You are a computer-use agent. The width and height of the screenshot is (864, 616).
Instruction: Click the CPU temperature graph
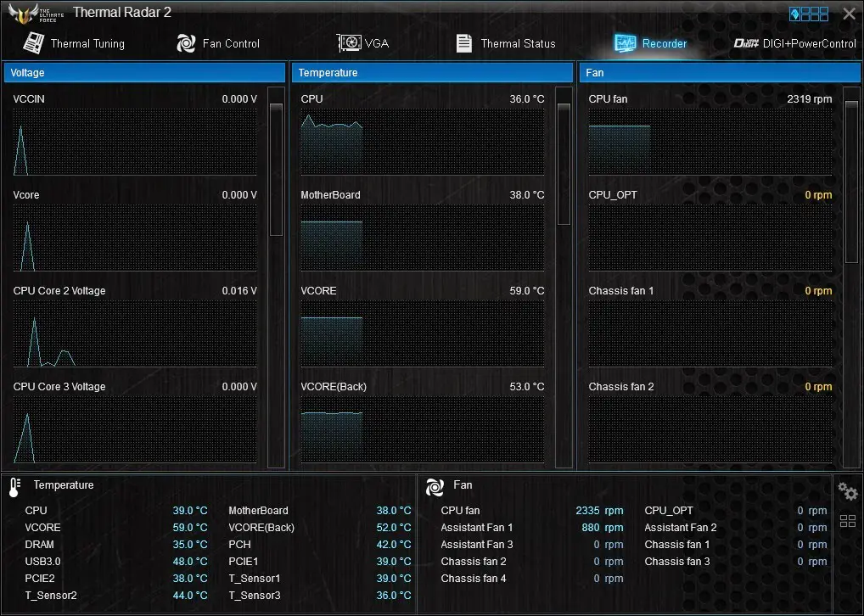click(x=423, y=143)
